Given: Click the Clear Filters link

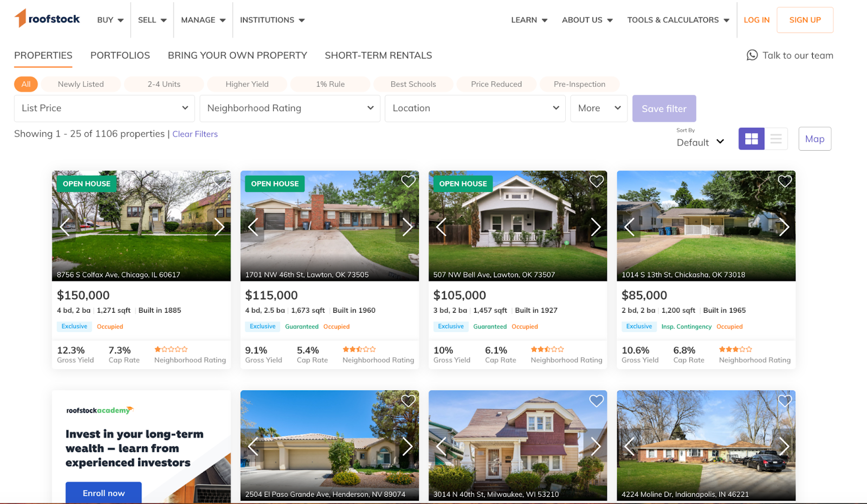Looking at the screenshot, I should tap(195, 134).
